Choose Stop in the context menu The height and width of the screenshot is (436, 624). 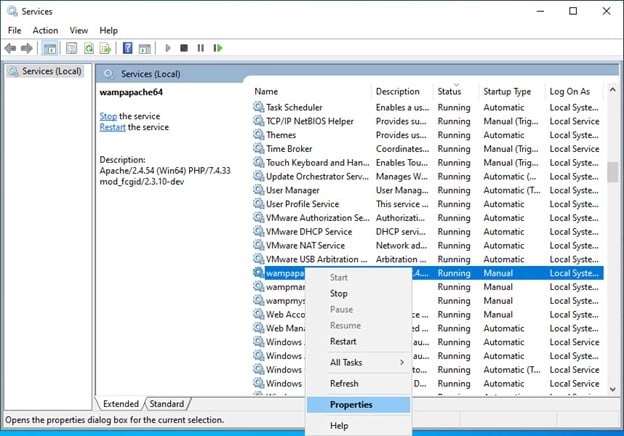(x=358, y=294)
